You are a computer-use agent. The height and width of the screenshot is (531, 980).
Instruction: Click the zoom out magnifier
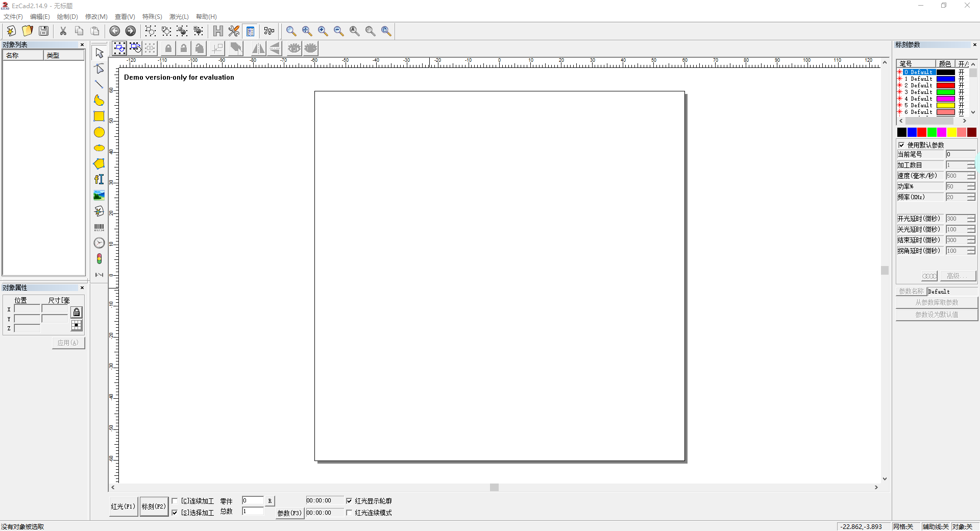tap(339, 31)
